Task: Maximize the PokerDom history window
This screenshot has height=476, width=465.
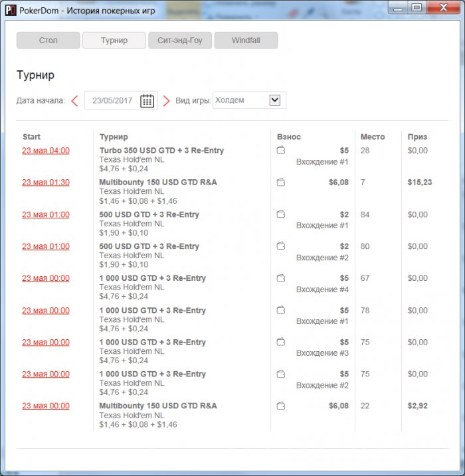Action: (x=417, y=7)
